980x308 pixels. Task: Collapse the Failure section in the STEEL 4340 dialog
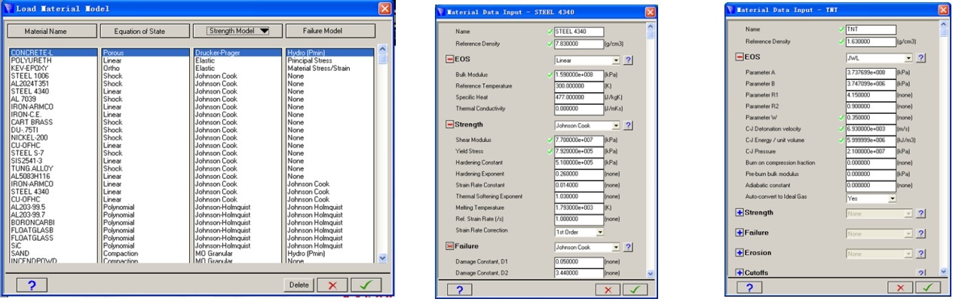point(450,246)
